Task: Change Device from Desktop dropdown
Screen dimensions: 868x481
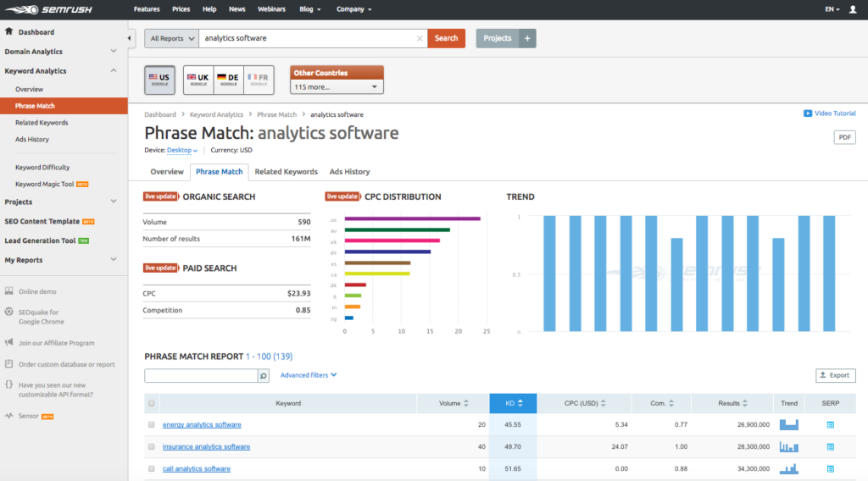Action: 182,151
